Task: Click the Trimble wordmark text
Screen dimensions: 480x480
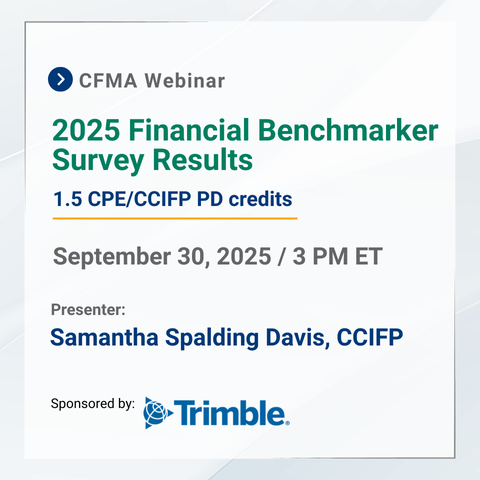Action: pyautogui.click(x=231, y=413)
